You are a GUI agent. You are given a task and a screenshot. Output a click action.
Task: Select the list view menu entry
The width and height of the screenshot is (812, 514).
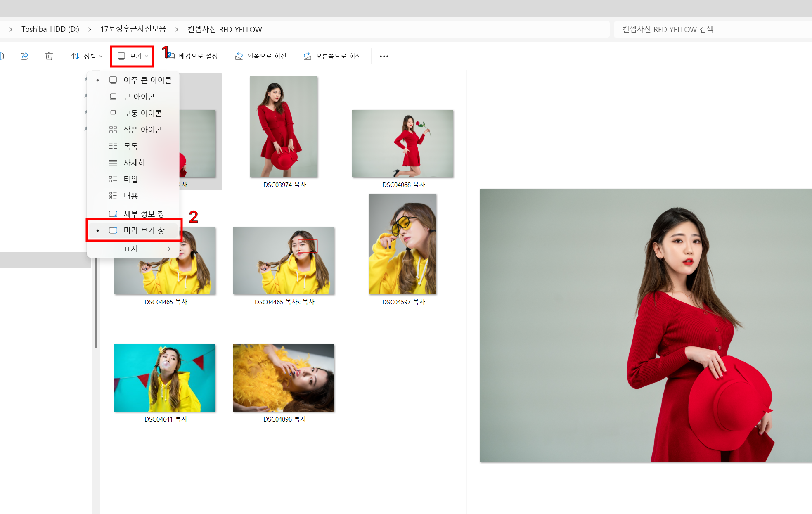pyautogui.click(x=130, y=146)
